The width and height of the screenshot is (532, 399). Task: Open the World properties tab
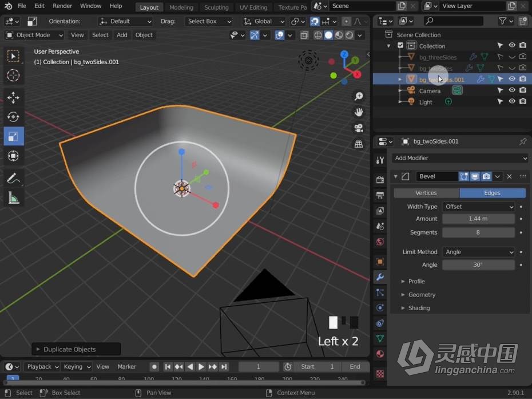380,242
